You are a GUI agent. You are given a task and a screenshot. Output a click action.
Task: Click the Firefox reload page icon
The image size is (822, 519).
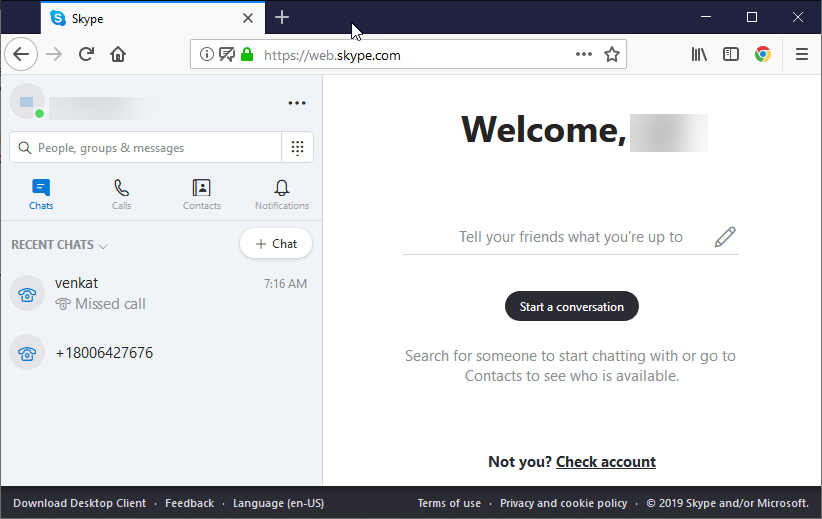tap(86, 55)
